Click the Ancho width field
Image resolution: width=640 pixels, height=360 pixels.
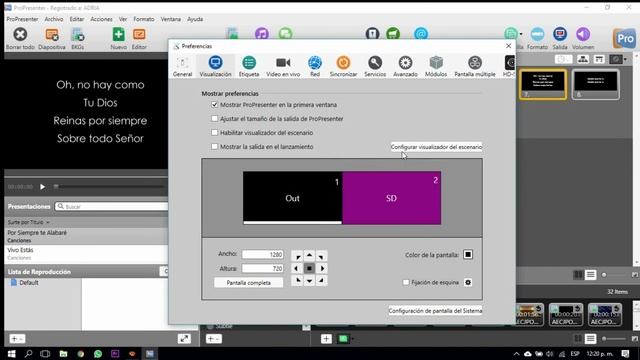(x=262, y=254)
